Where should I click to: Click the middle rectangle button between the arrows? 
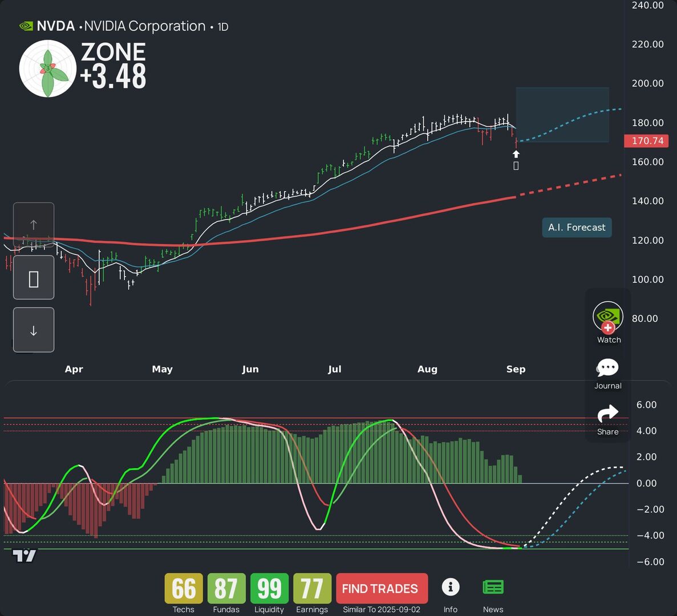click(x=34, y=277)
